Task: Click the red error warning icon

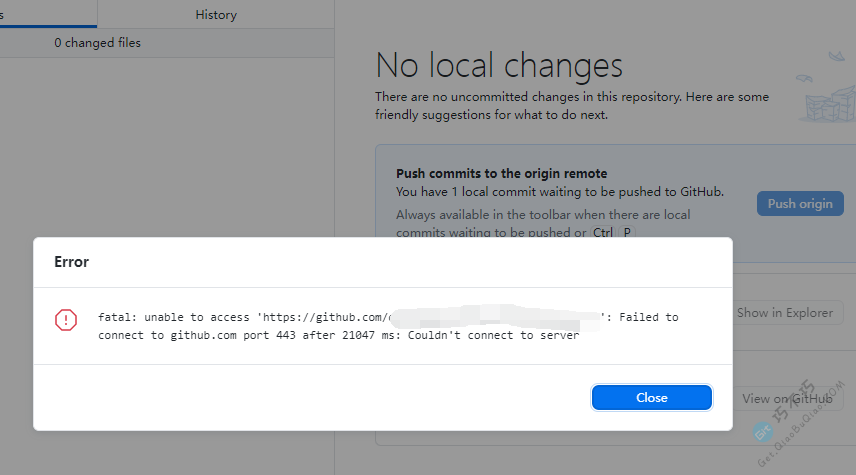Action: [x=66, y=320]
